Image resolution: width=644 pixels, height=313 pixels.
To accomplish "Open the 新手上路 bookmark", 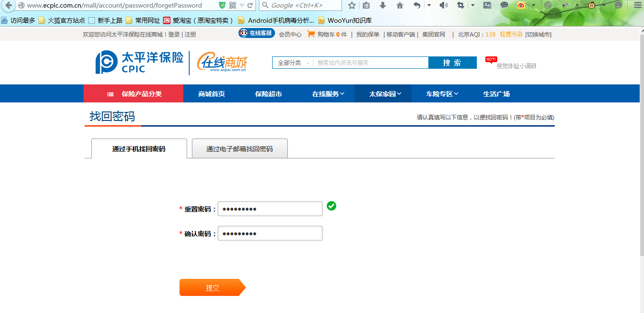I will click(x=105, y=20).
